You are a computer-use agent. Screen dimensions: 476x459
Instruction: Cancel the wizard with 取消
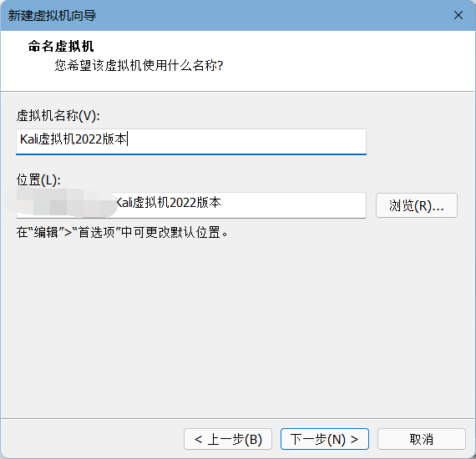422,439
